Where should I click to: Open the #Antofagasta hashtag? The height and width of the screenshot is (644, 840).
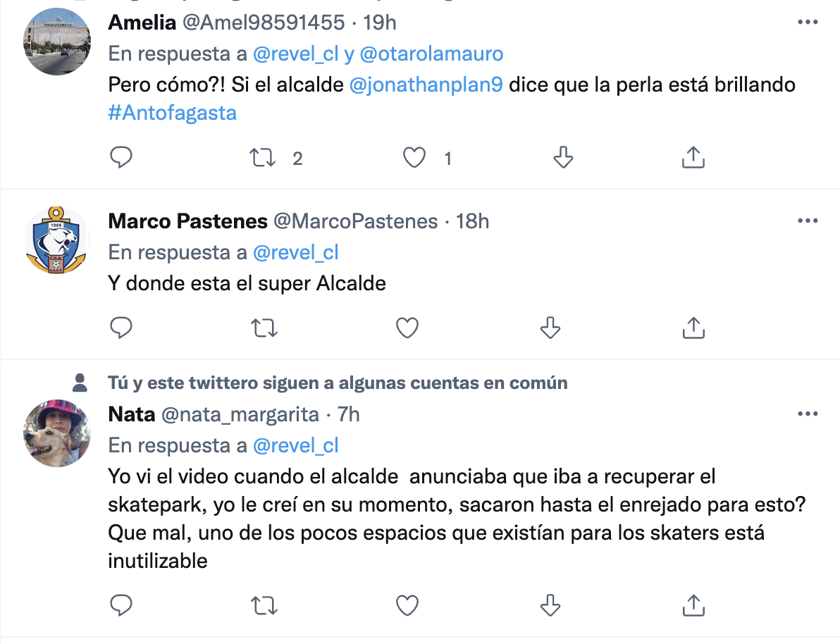[172, 113]
